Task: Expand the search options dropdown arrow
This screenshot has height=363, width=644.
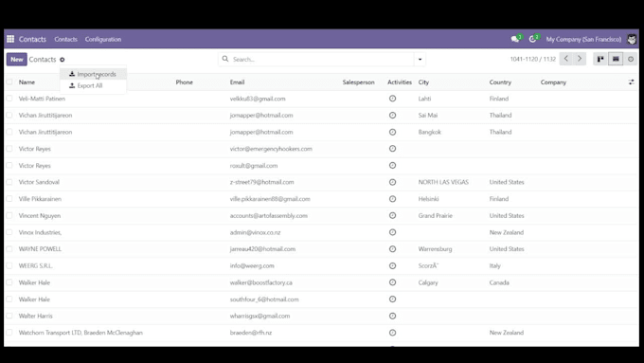Action: click(420, 59)
